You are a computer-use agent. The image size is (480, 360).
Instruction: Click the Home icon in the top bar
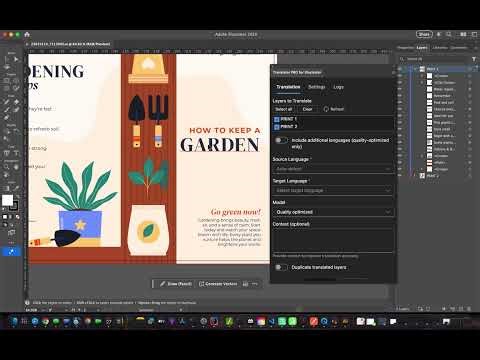(27, 34)
